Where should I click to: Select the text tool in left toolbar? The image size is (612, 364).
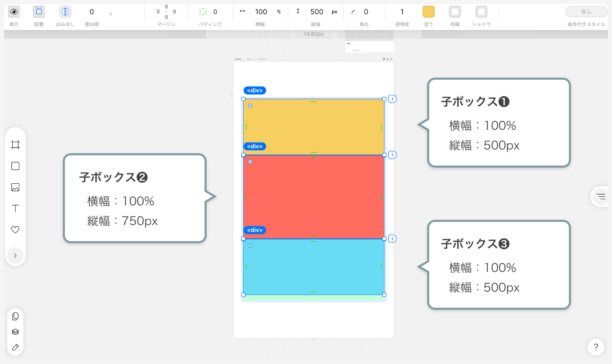tap(15, 208)
